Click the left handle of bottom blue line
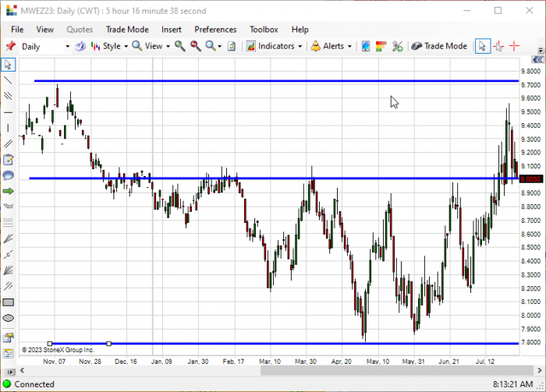The image size is (546, 392). [x=50, y=344]
